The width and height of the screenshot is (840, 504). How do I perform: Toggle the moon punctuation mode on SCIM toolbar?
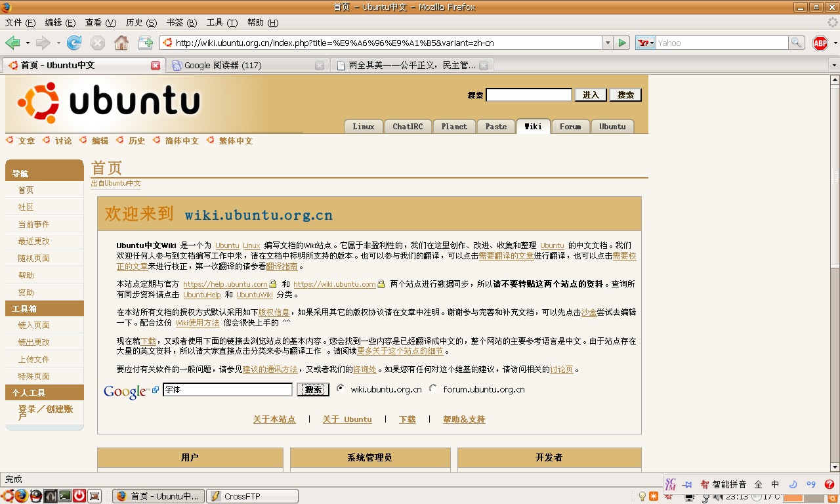[793, 484]
